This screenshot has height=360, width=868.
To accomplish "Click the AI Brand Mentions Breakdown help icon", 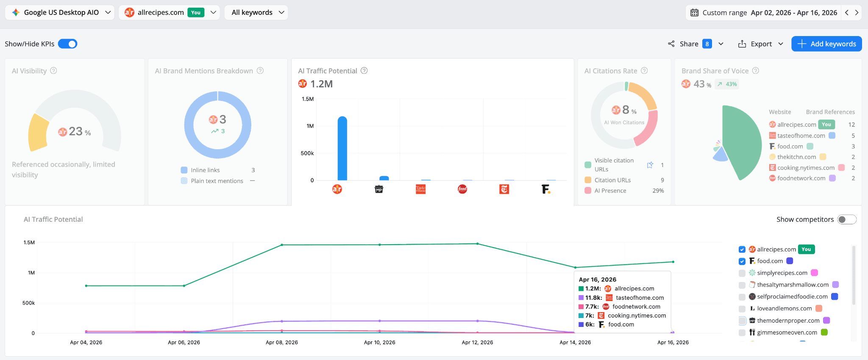I will (x=260, y=71).
